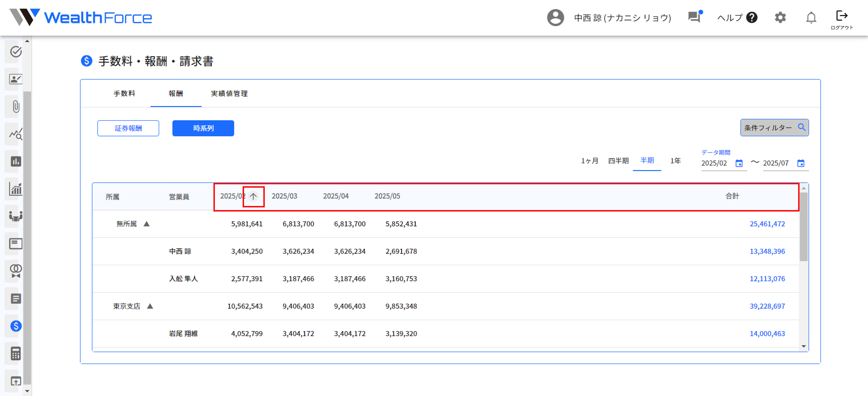Open the upload window sidebar icon
Viewport: 868px width, 396px height.
click(16, 381)
